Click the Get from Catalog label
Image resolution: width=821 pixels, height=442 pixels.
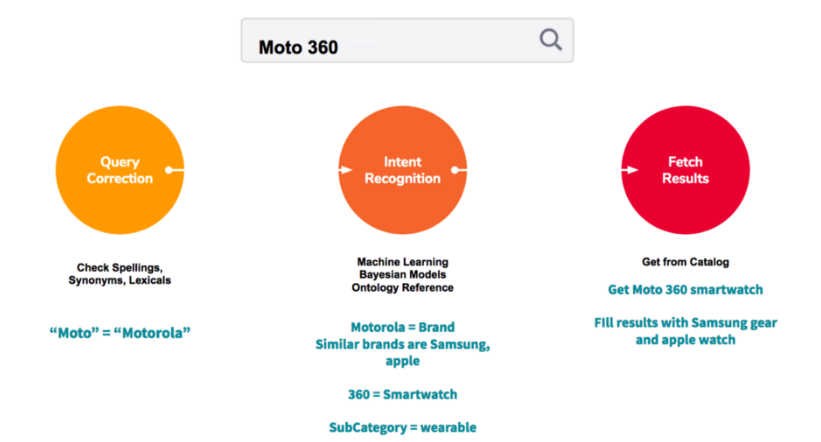click(x=685, y=262)
